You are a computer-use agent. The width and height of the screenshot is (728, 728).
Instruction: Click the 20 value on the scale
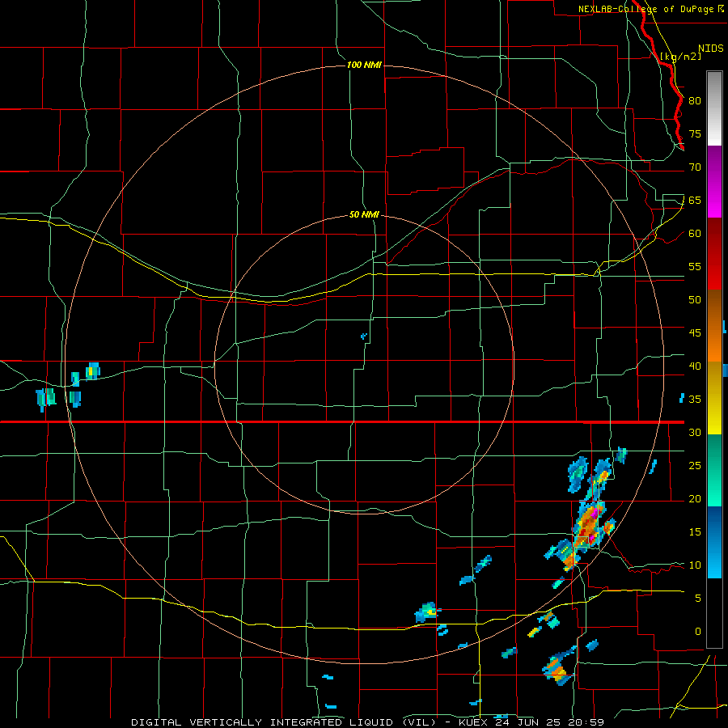coord(695,498)
